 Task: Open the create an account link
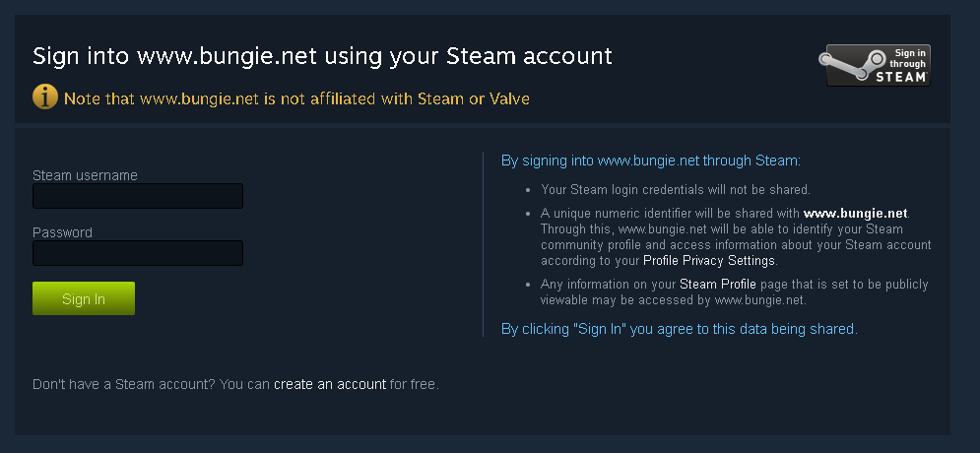tap(330, 384)
